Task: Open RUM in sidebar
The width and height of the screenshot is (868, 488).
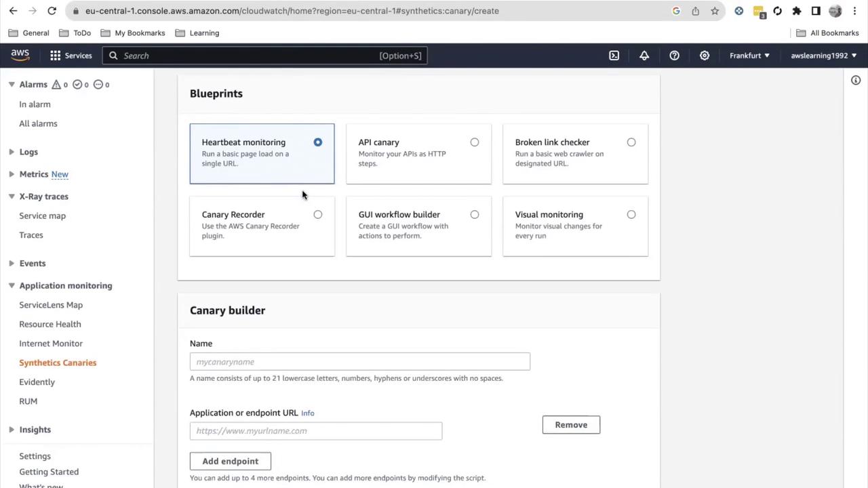Action: pos(28,401)
